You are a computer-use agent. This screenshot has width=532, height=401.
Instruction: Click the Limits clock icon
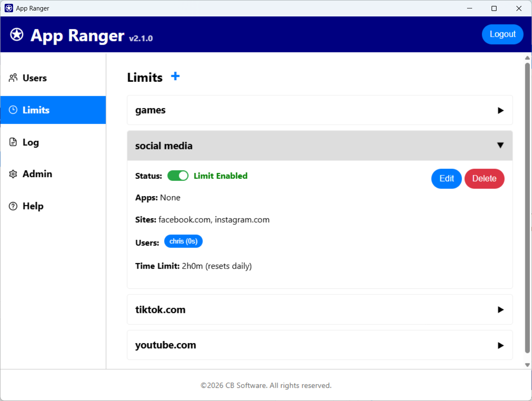tap(13, 110)
